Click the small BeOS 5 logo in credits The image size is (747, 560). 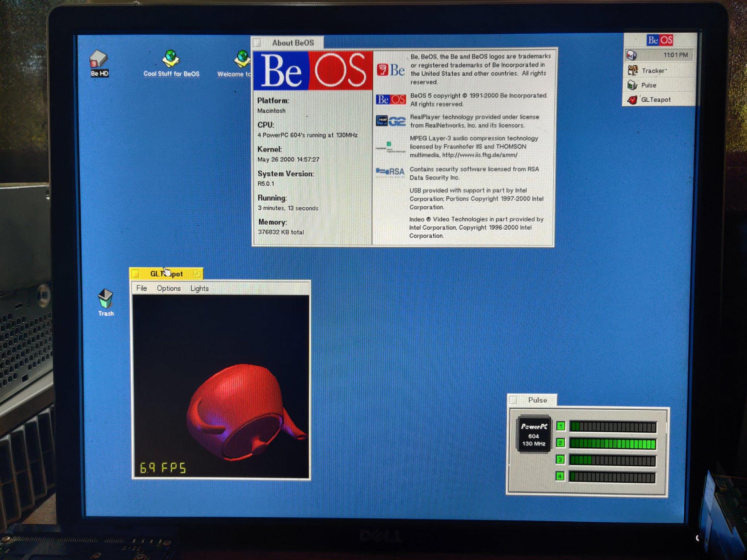(x=391, y=100)
